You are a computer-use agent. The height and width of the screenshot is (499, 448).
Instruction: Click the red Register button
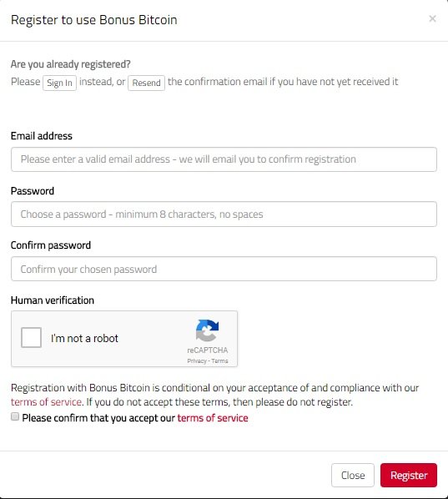409,475
